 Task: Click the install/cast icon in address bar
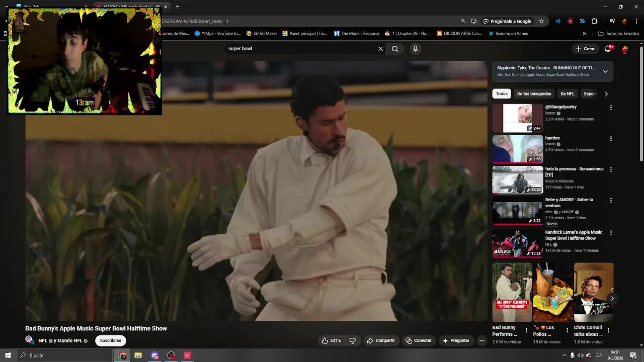[x=474, y=21]
